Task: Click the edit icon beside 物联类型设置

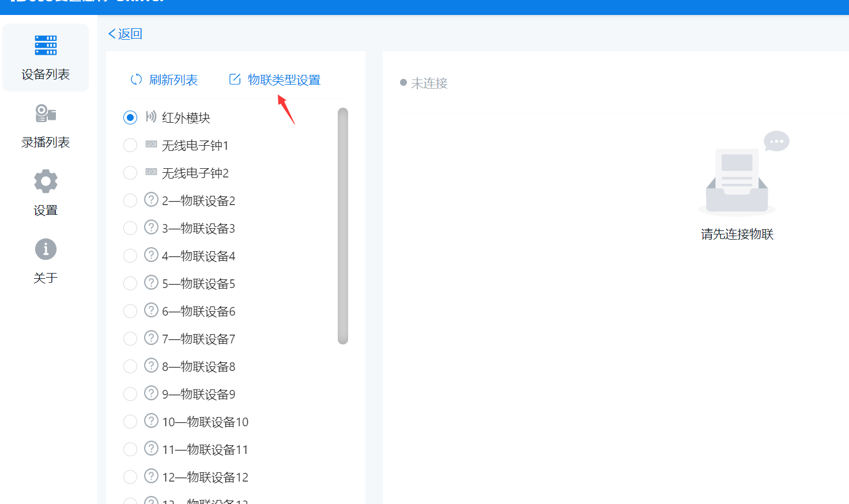Action: [235, 79]
